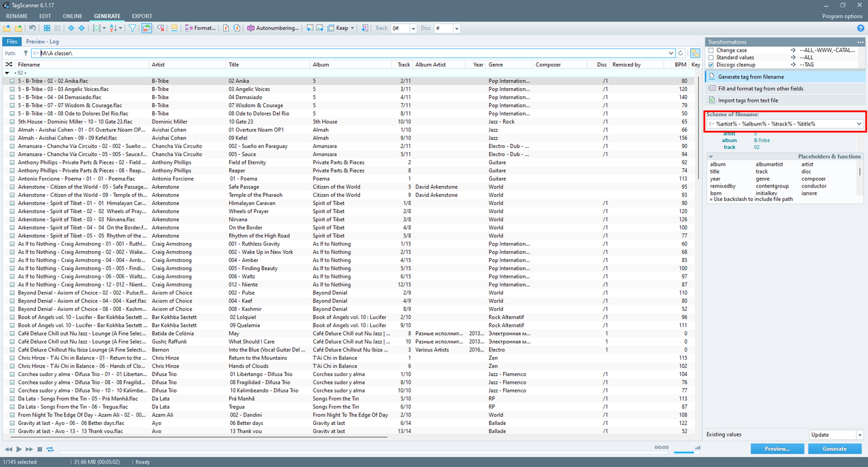Image resolution: width=868 pixels, height=467 pixels.
Task: Click the Generate button
Action: pyautogui.click(x=835, y=449)
